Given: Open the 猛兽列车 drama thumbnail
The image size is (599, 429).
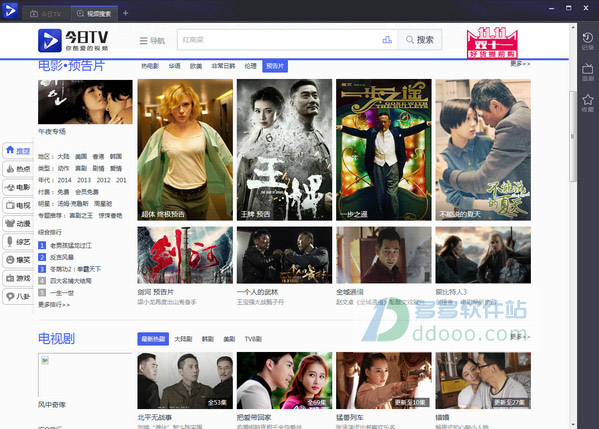Looking at the screenshot, I should pyautogui.click(x=384, y=380).
